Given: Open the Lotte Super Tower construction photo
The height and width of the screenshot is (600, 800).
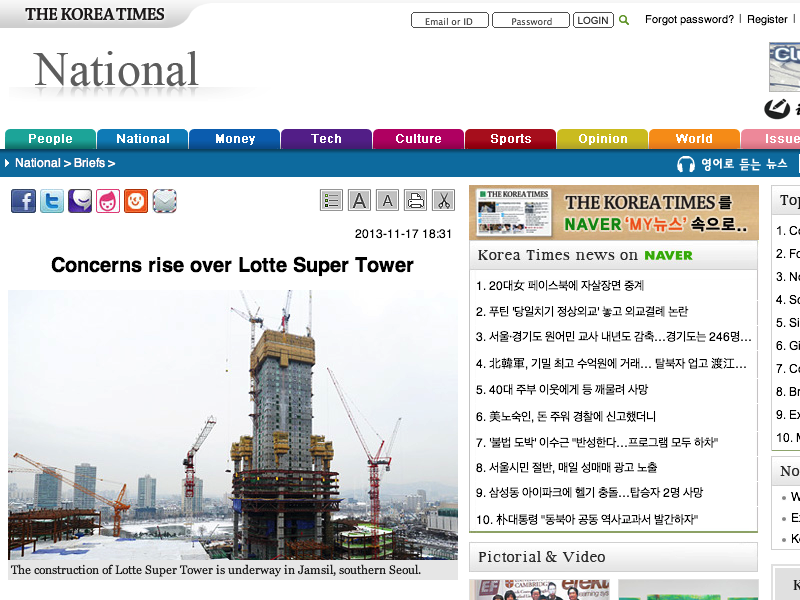Looking at the screenshot, I should point(232,425).
